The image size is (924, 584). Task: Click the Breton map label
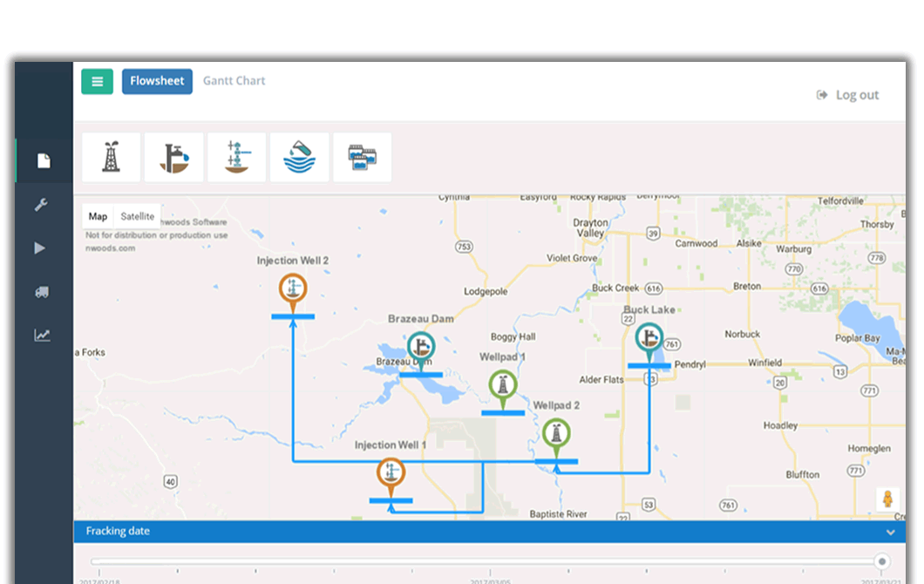747,286
